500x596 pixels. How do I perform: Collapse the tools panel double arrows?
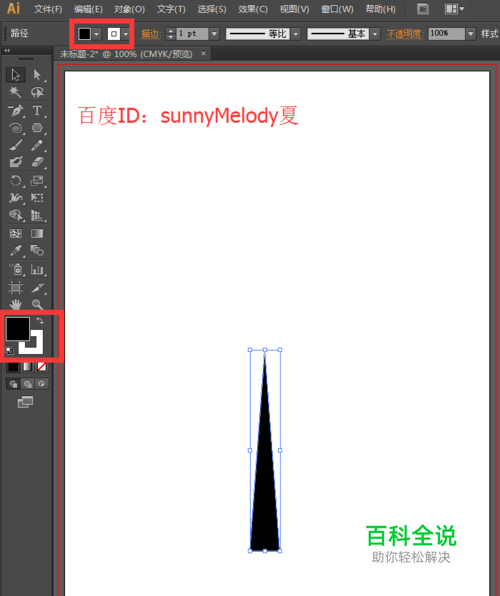coord(7,50)
